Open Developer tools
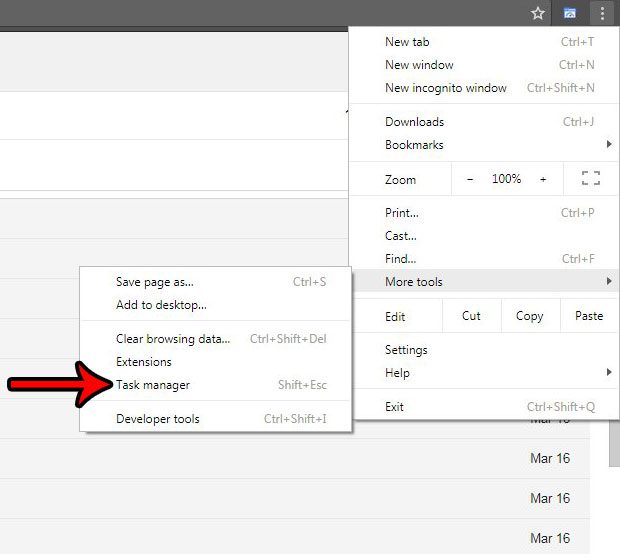The image size is (620, 554). click(x=157, y=419)
